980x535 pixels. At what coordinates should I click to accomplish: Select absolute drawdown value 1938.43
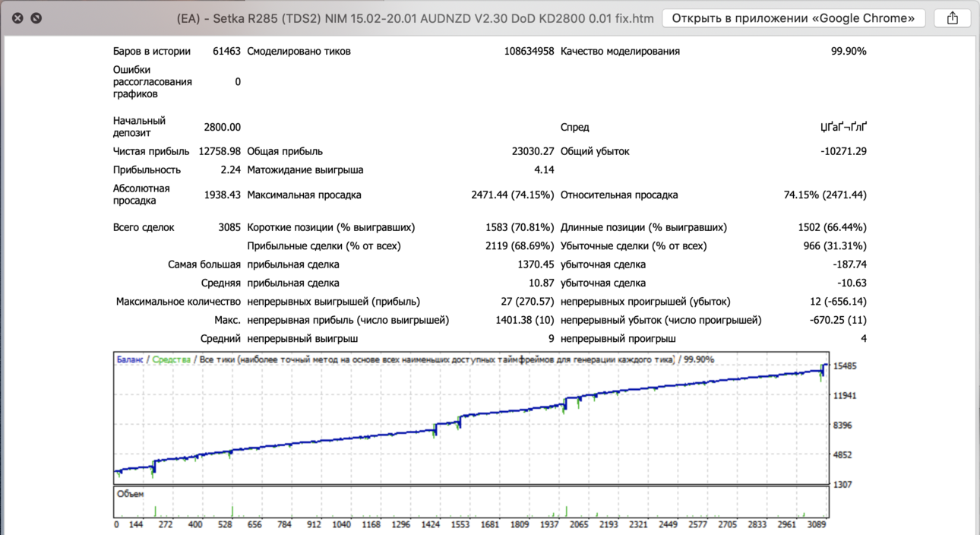pos(222,195)
